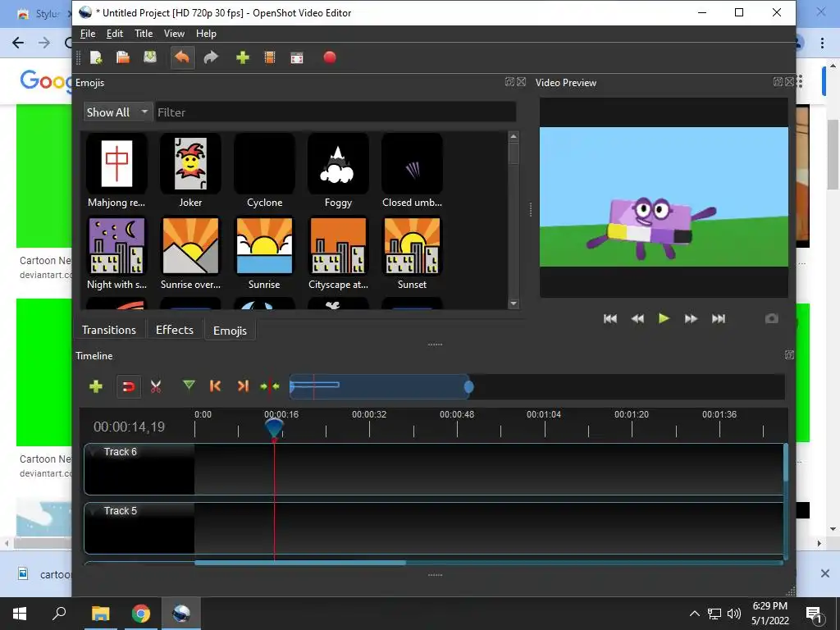Select the Emojis tab
This screenshot has height=630, width=840.
(231, 331)
